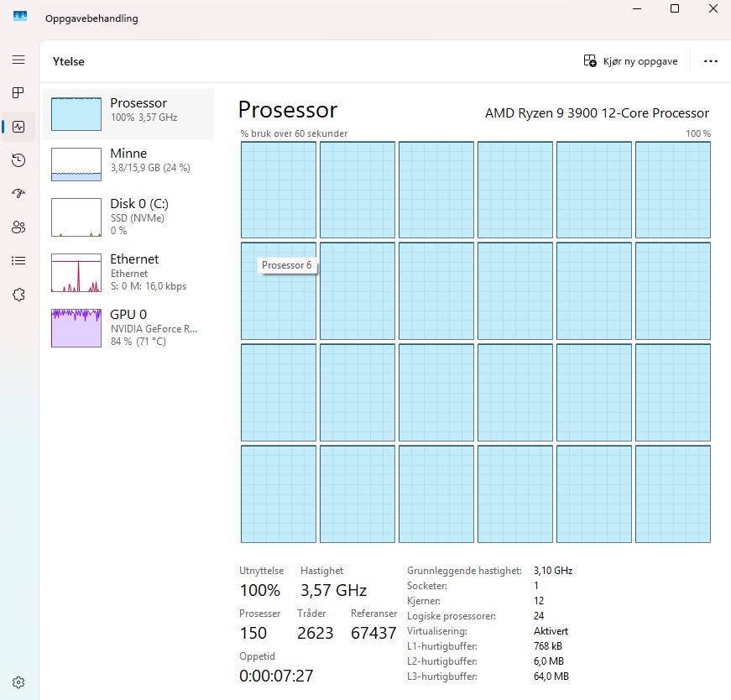Open Settings gear in sidebar
The width and height of the screenshot is (731, 700).
click(x=18, y=682)
